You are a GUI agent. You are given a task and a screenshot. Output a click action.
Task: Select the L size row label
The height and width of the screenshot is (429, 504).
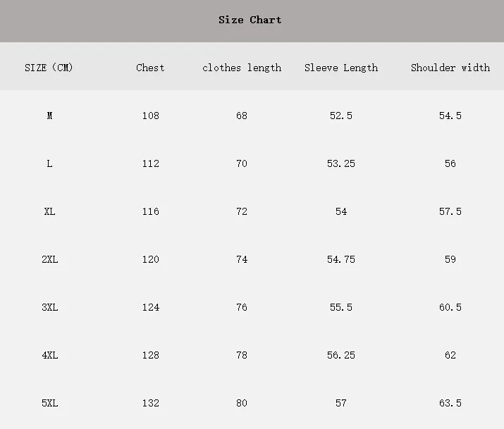click(x=49, y=163)
